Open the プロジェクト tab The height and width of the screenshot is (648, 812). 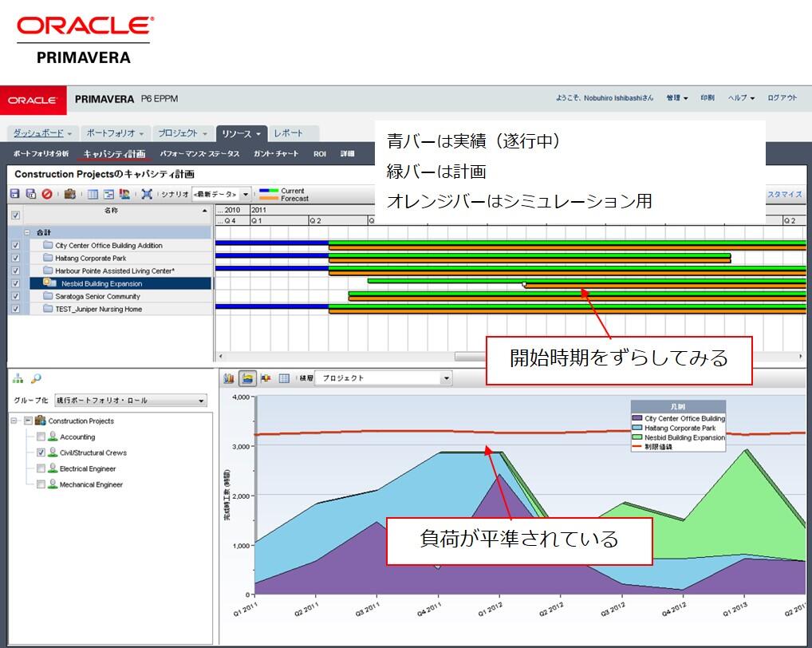point(183,133)
